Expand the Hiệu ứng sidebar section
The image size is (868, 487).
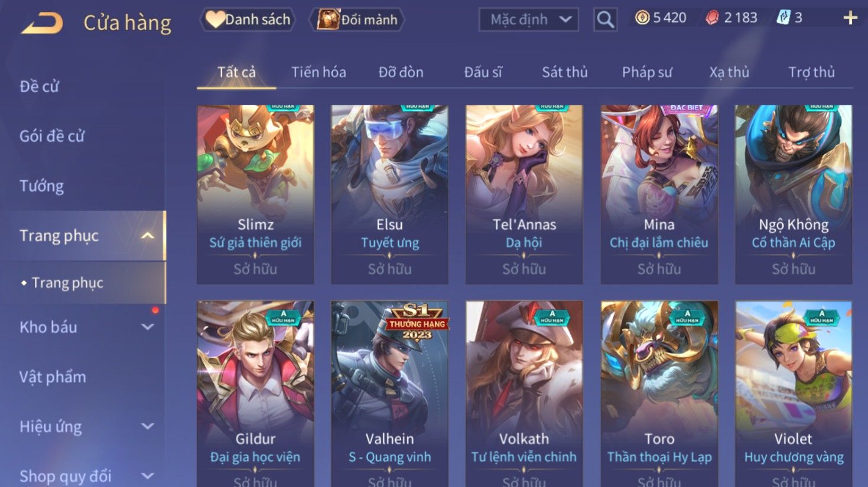tap(148, 426)
